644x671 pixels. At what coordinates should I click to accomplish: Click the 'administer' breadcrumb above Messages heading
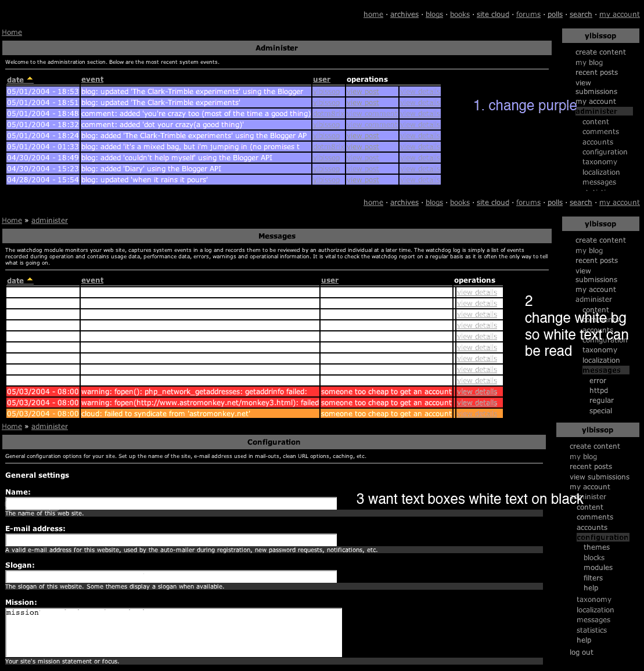[x=50, y=221]
